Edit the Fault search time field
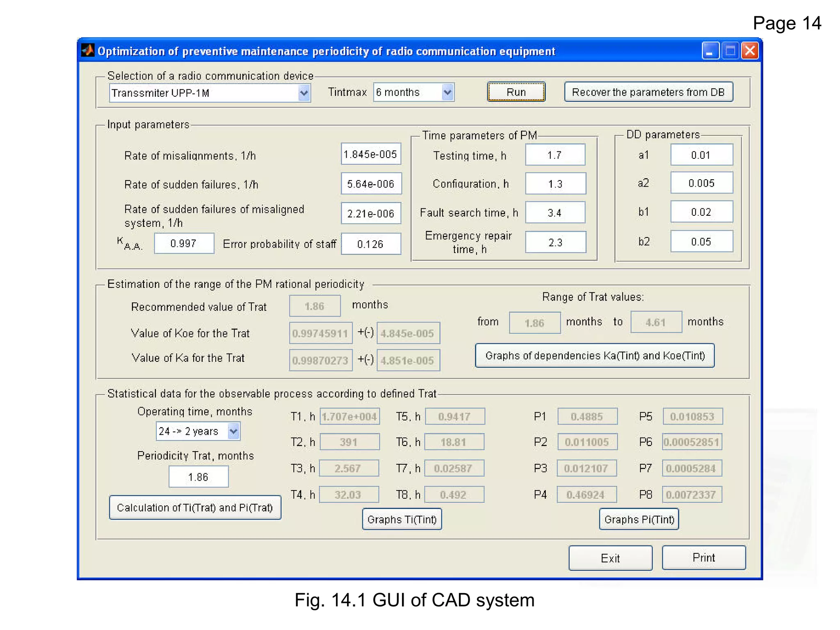Screen dimensions: 840x630 555,212
